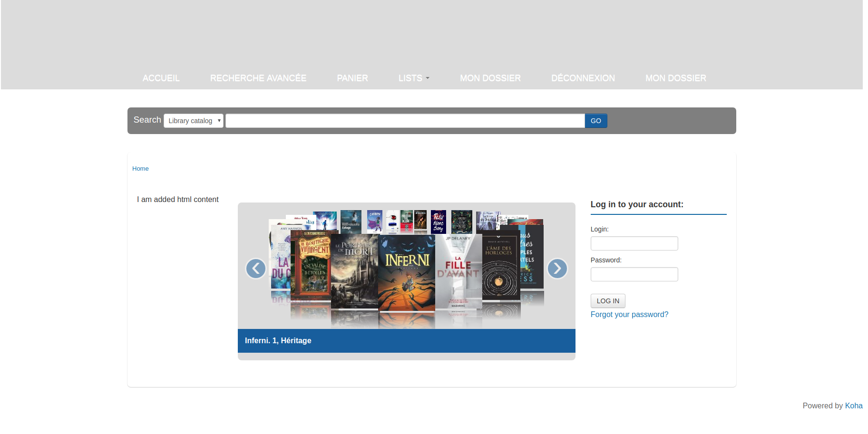The image size is (868, 434).
Task: Open the Library catalog search dropdown
Action: 194,121
